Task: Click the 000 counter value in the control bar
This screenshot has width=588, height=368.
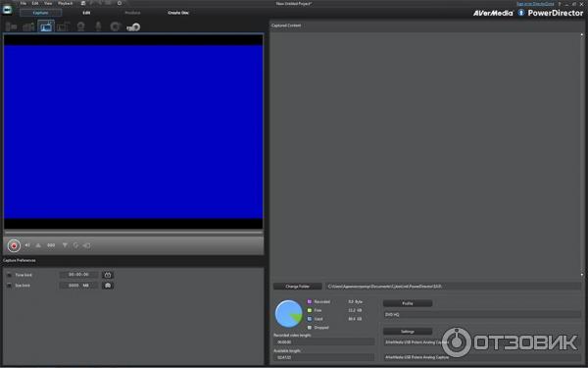Action: (51, 245)
